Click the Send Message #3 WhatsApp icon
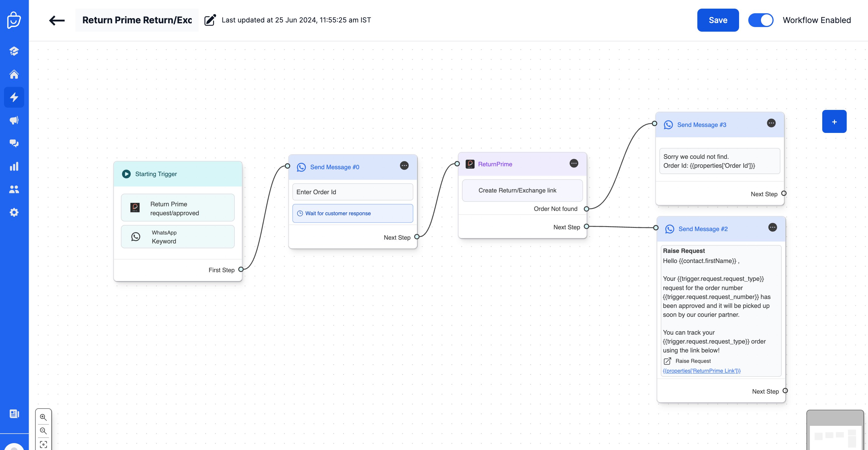Viewport: 868px width, 450px height. [668, 125]
